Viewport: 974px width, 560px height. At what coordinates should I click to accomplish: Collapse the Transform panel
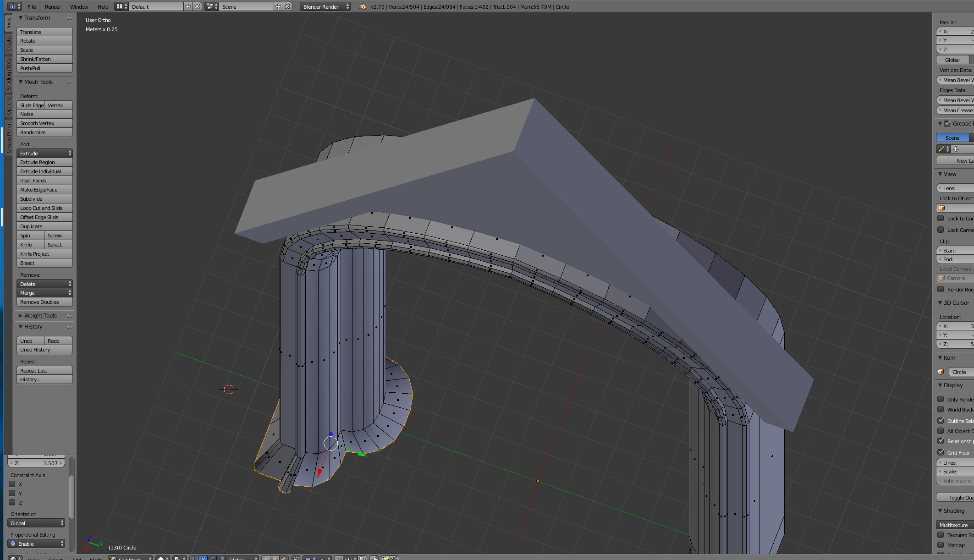tap(21, 18)
